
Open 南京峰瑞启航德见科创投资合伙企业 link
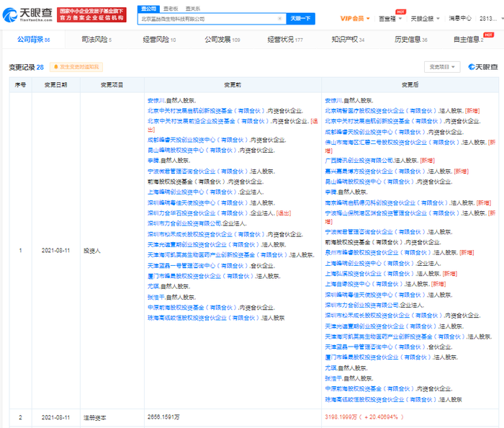tap(387, 203)
